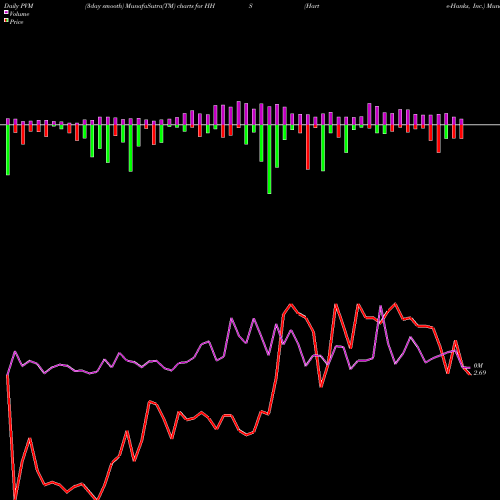Viewport: 500px width, 500px height.
Task: Click the '2.69' price value label
Action: (480, 373)
